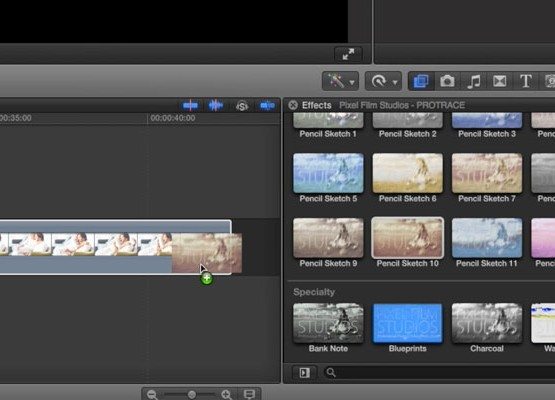Viewport: 555px width, 400px height.
Task: Click the effects search field
Action: tap(439, 372)
